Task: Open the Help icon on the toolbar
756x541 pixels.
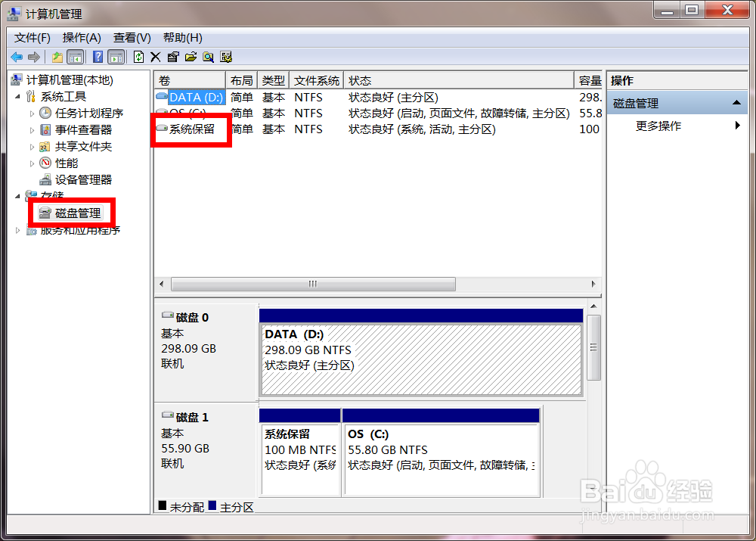Action: (97, 57)
